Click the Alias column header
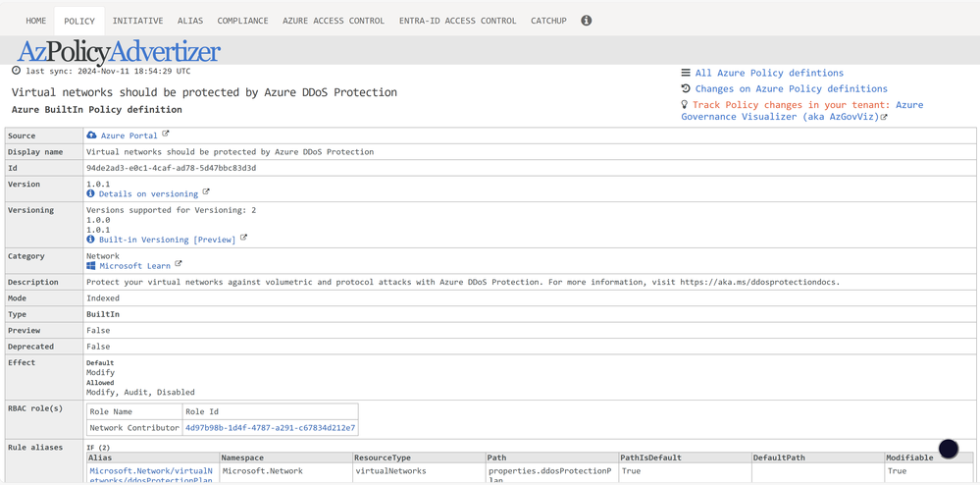This screenshot has height=485, width=980. 153,458
